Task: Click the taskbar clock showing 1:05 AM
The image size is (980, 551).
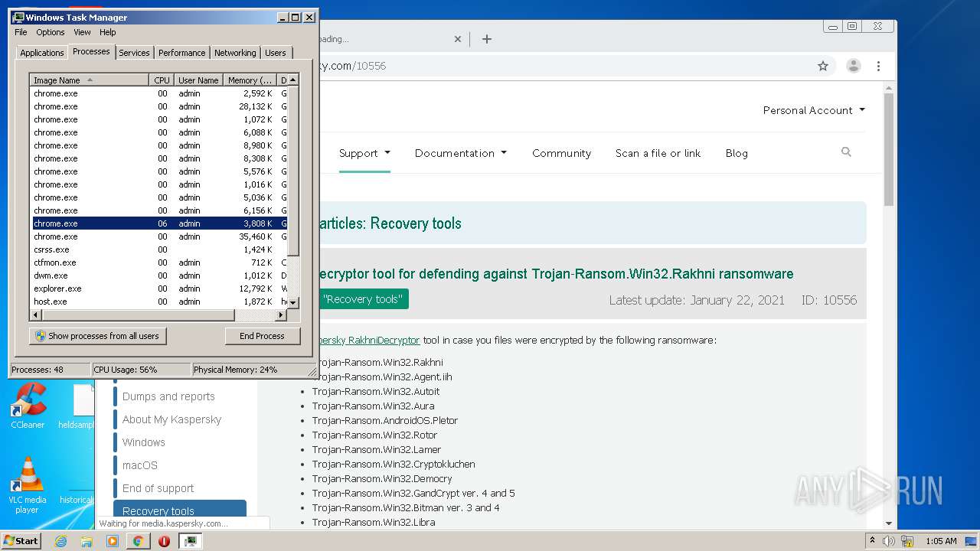Action: pos(941,541)
